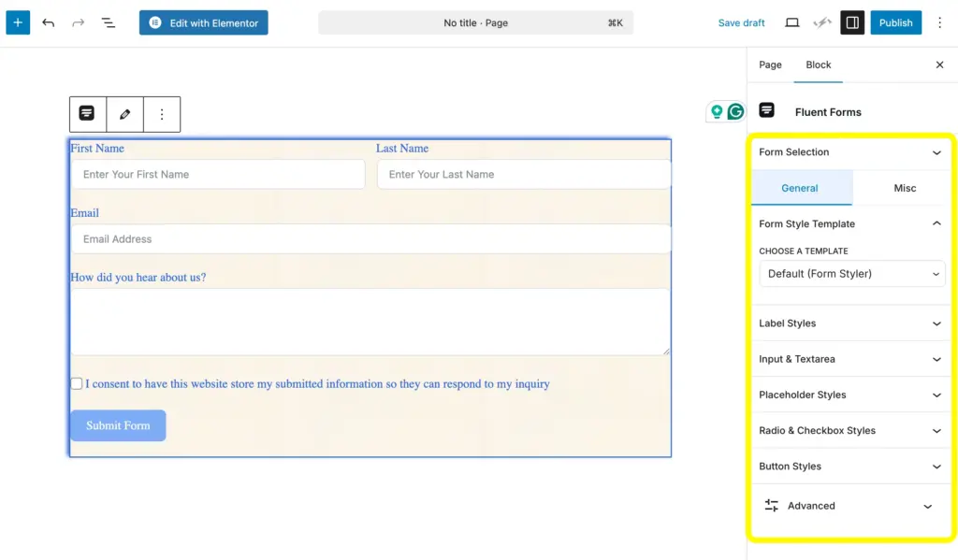Expand the Form Selection panel
Viewport: 958px width, 560px height.
tap(850, 152)
